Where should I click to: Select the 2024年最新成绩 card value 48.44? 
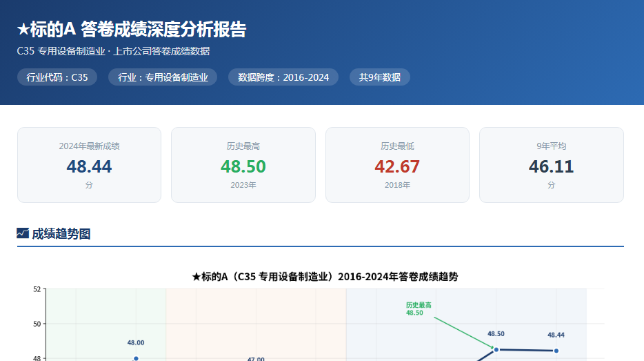coord(89,166)
